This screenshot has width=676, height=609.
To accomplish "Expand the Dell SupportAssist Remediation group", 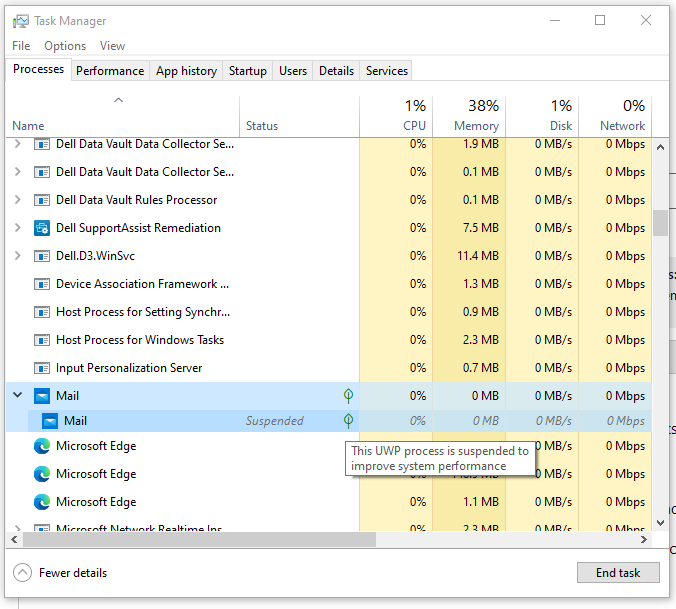I will tap(17, 228).
